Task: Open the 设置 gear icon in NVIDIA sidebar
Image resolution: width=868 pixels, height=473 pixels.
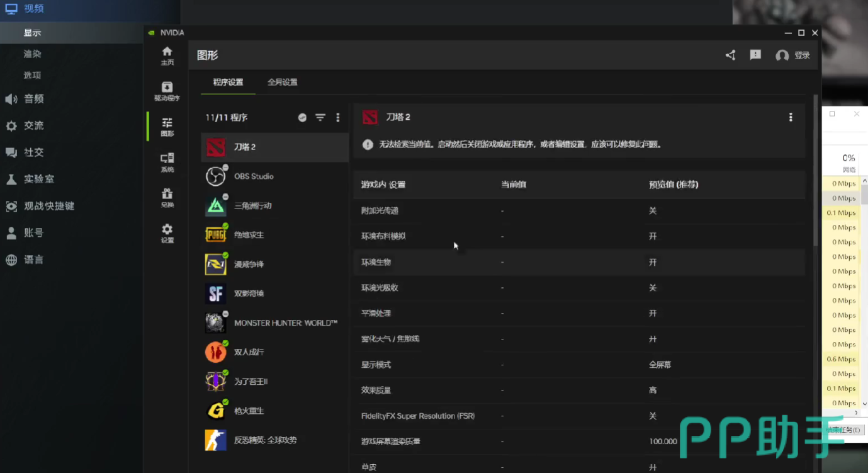Action: coord(167,233)
